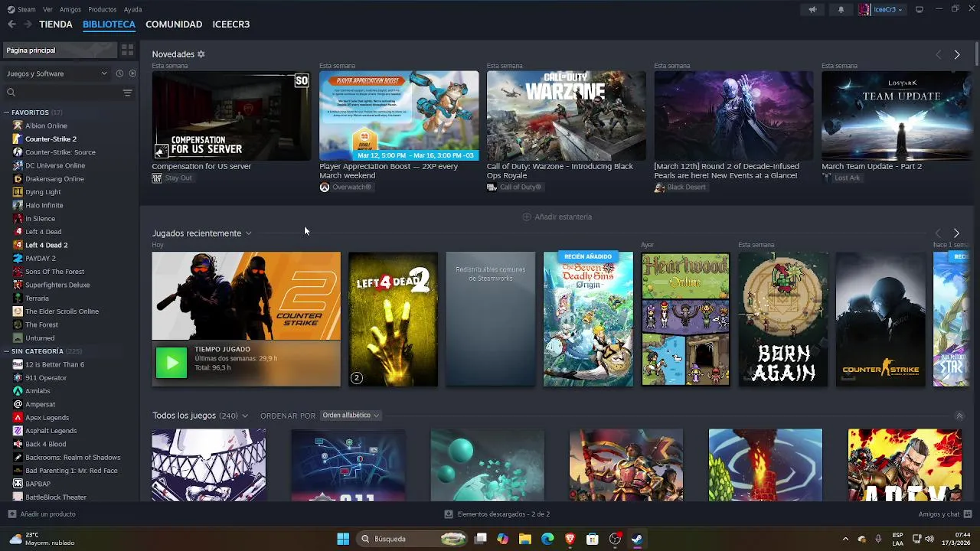Switch to the TIENDA tab
Viewport: 980px width, 551px height.
56,24
